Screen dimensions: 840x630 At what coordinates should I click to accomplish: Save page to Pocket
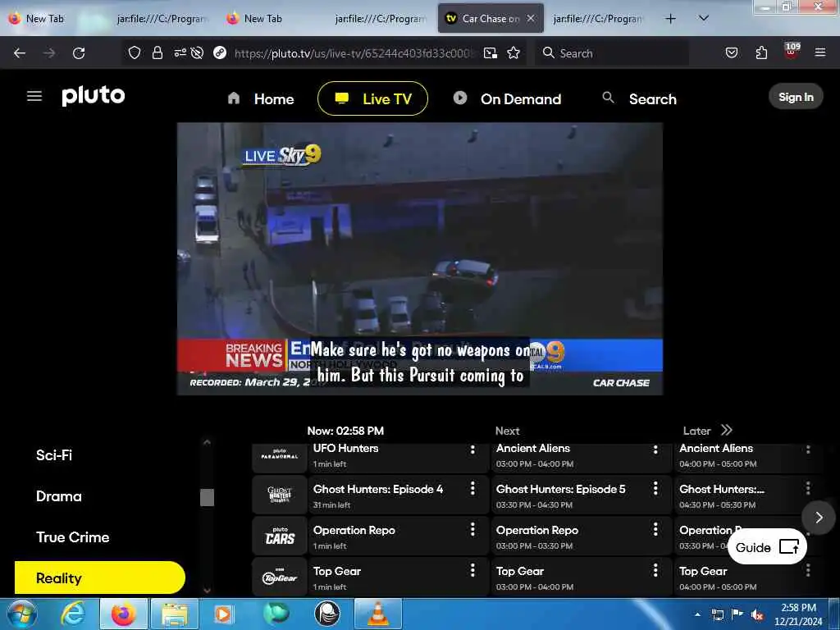[x=731, y=52]
